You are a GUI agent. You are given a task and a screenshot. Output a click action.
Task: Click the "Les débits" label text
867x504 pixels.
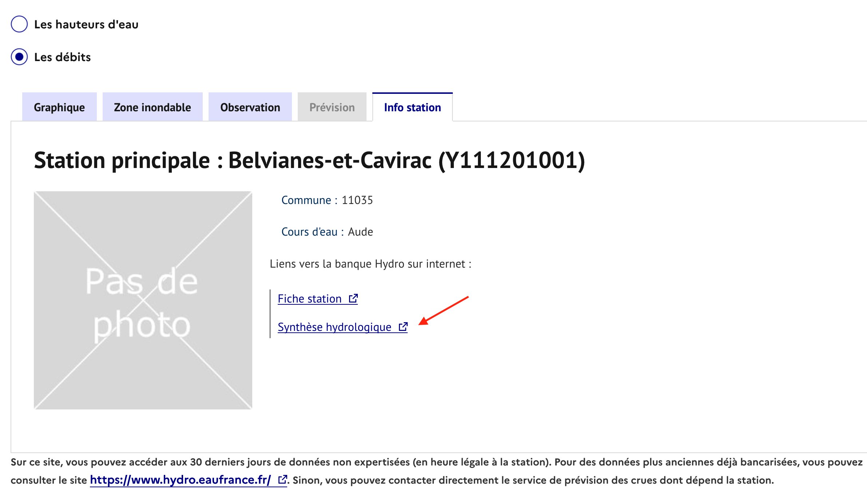[62, 57]
